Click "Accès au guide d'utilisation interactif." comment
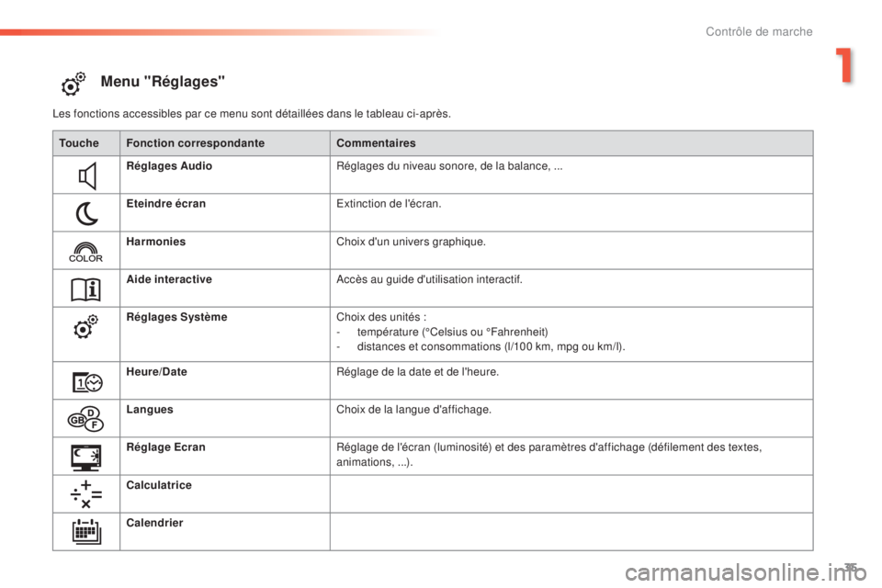This screenshot has width=882, height=588. (x=429, y=279)
